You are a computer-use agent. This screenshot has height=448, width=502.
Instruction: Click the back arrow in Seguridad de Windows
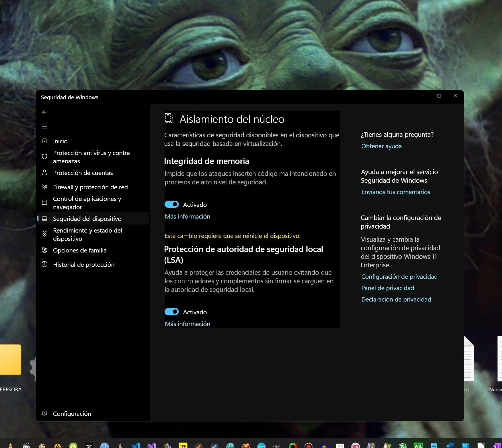point(44,112)
